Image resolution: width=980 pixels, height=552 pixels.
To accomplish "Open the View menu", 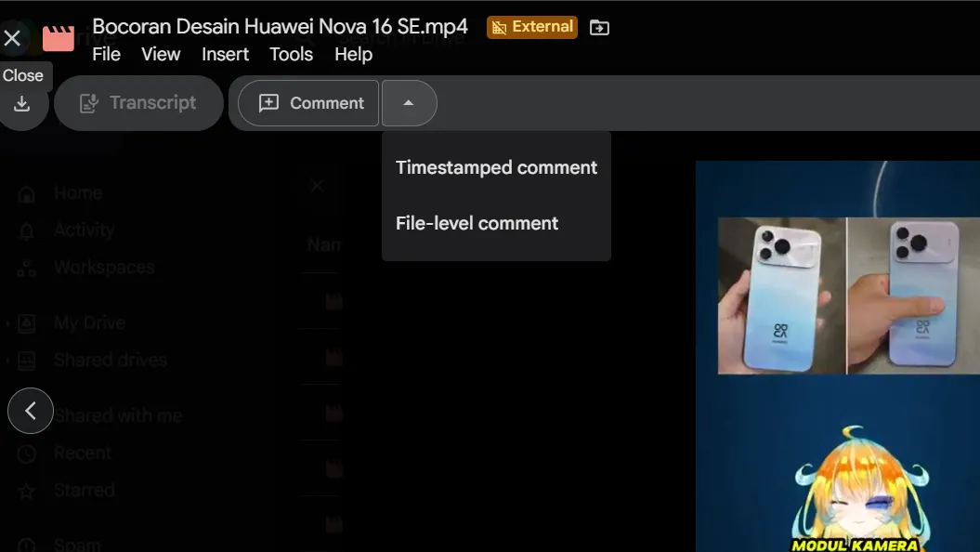I will (161, 55).
